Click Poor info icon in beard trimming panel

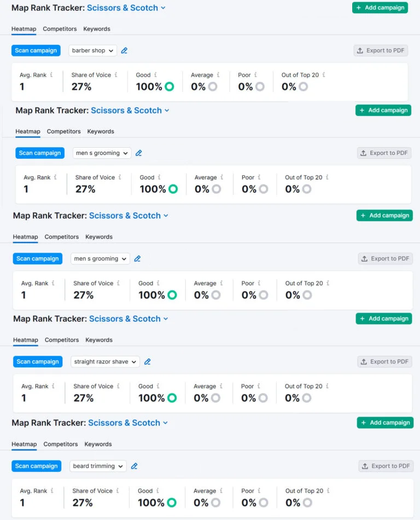pos(259,491)
